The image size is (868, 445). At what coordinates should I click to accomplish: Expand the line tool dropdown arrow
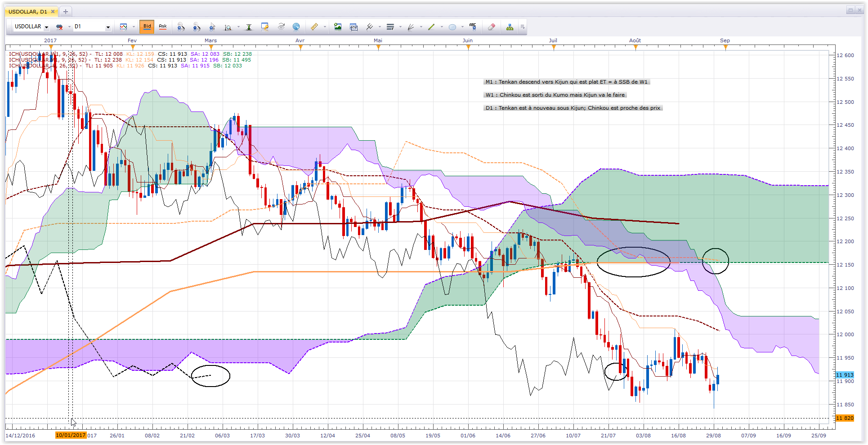(442, 27)
